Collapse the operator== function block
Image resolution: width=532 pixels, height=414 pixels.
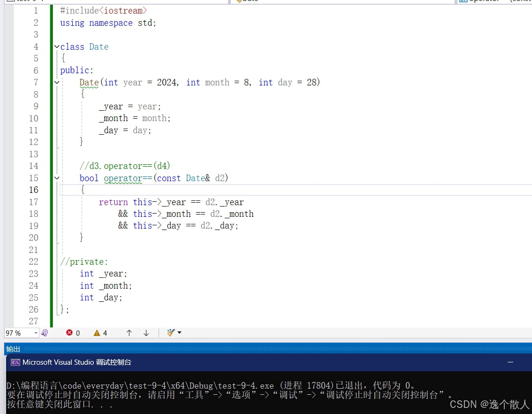(x=57, y=178)
